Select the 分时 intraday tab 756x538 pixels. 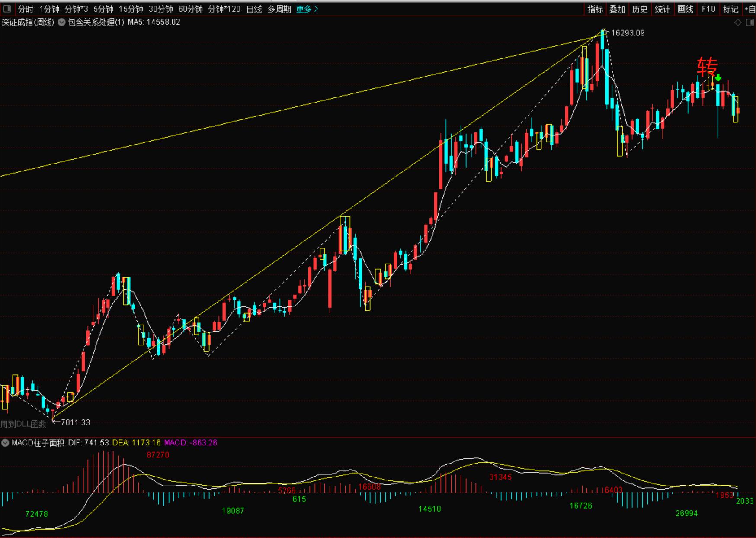(26, 9)
